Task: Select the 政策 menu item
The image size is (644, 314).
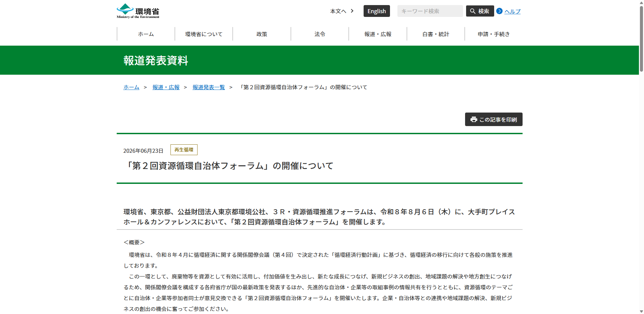Action: (262, 34)
